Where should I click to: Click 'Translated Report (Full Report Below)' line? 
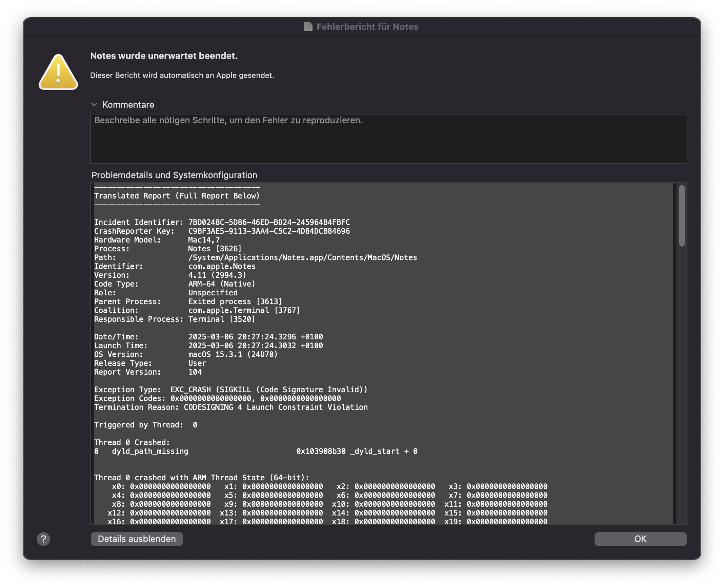point(177,196)
